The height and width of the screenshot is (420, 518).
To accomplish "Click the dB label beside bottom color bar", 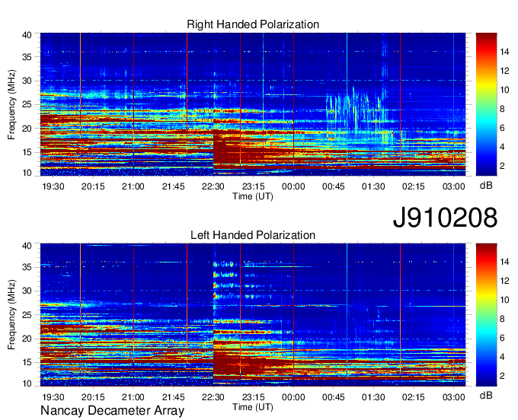I will (x=486, y=396).
